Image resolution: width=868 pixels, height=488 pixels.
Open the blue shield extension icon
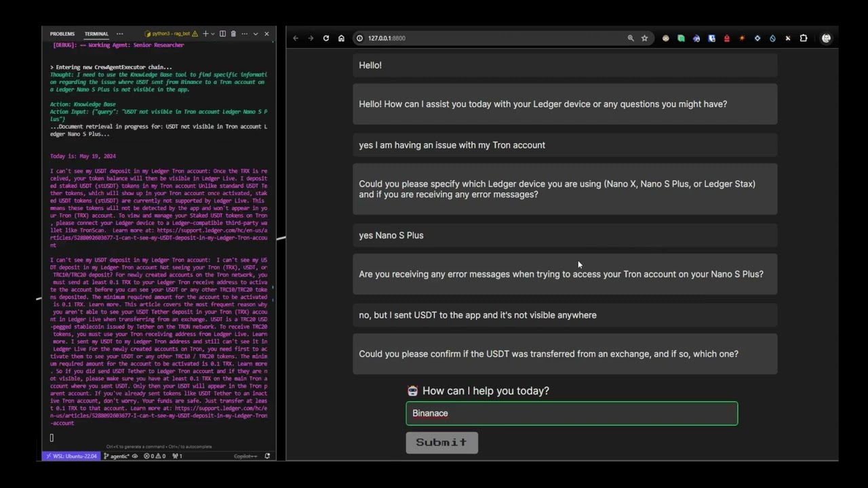[x=711, y=39]
